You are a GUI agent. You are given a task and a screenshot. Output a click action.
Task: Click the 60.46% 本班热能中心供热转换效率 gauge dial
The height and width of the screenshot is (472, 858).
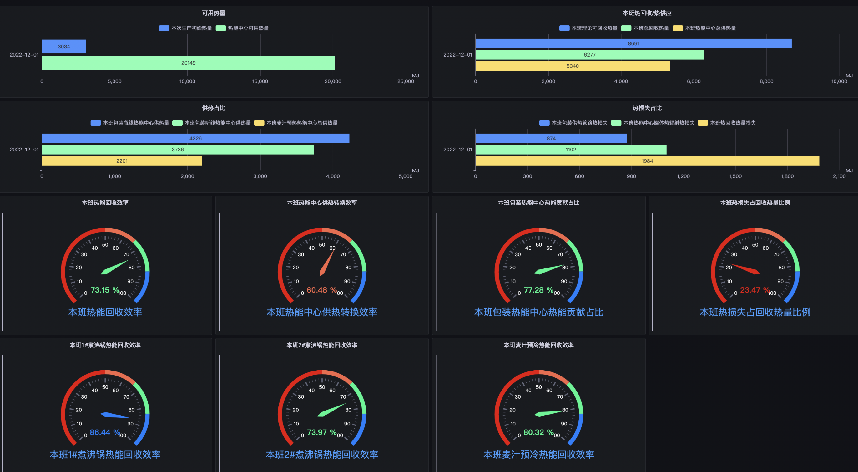(x=322, y=269)
